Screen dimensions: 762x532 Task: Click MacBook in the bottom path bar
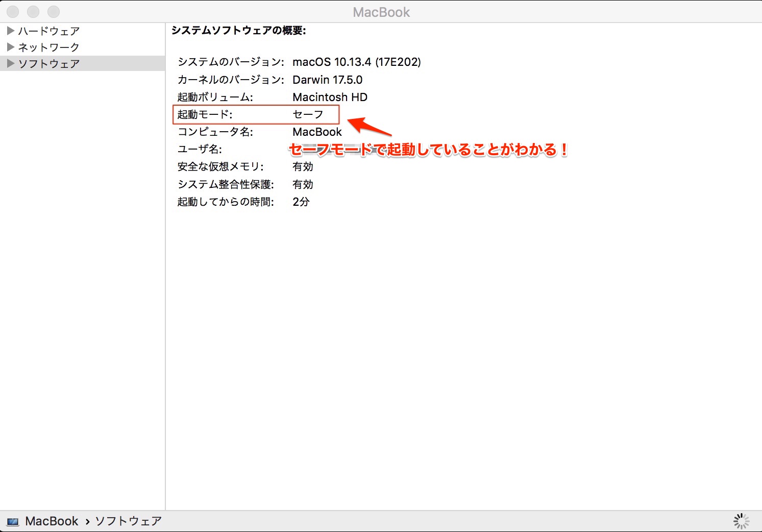point(52,521)
